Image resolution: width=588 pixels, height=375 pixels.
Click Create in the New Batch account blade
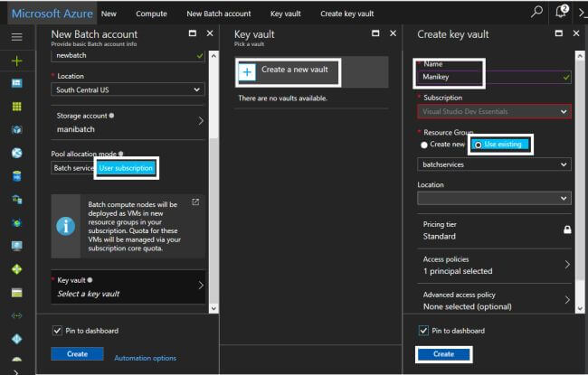[77, 354]
